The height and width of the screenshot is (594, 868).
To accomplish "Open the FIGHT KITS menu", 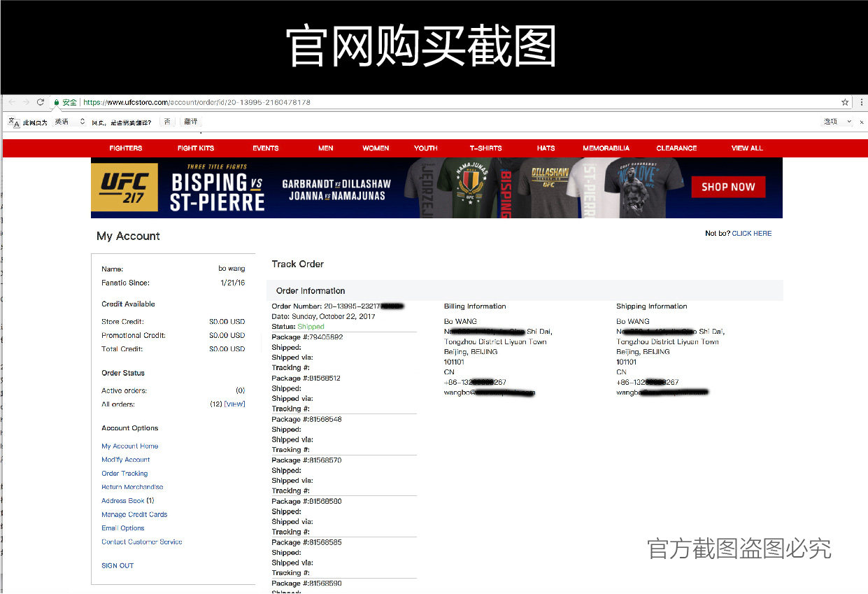I will click(x=196, y=148).
